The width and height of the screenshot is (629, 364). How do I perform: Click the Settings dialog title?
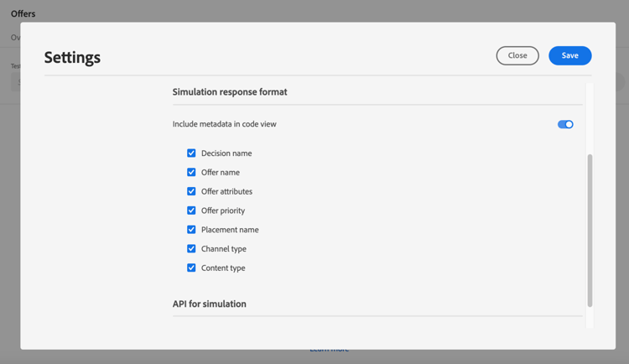coord(72,57)
